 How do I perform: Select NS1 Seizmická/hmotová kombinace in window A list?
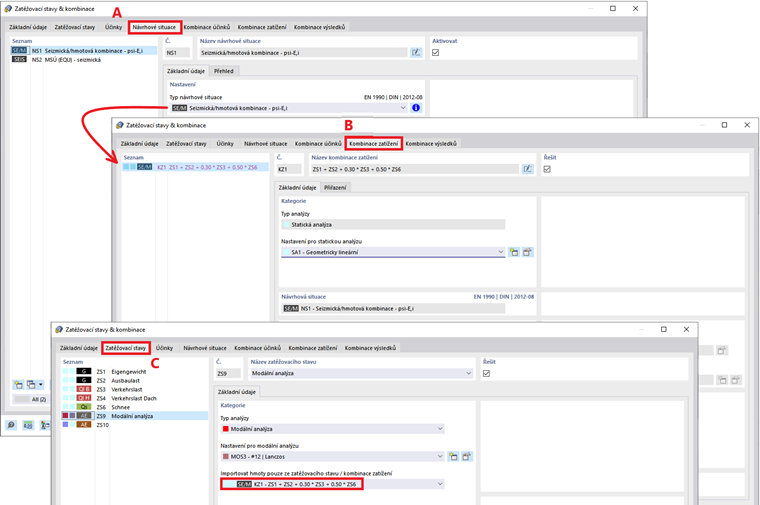pos(84,50)
